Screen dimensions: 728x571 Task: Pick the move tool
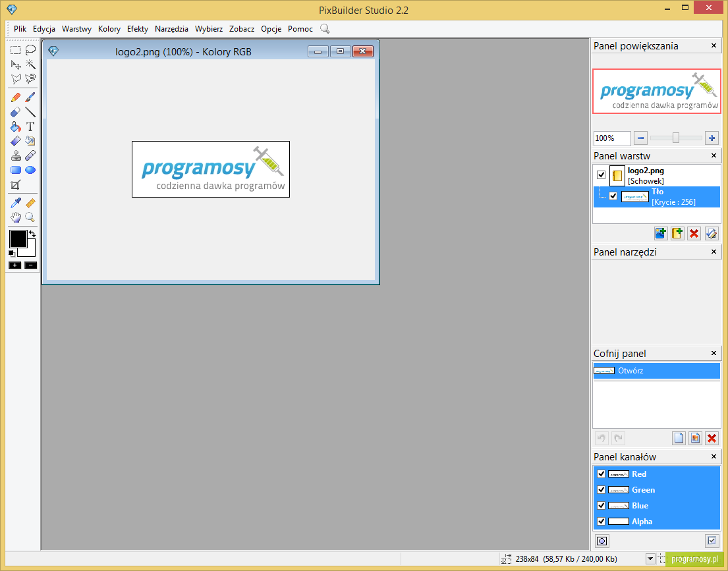click(16, 65)
